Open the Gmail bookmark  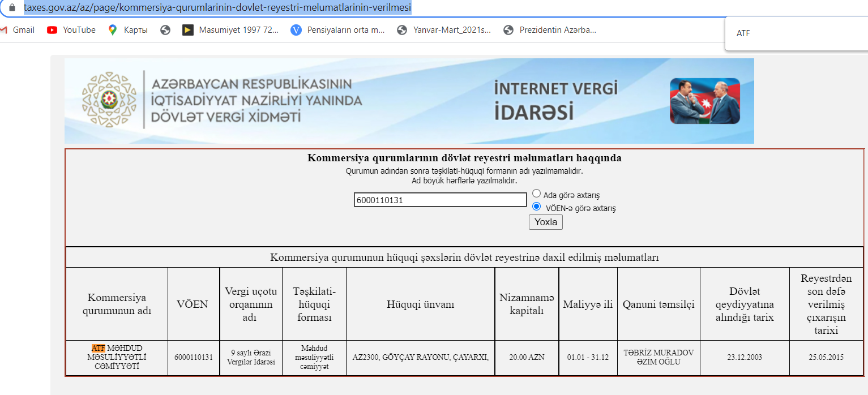pos(19,30)
